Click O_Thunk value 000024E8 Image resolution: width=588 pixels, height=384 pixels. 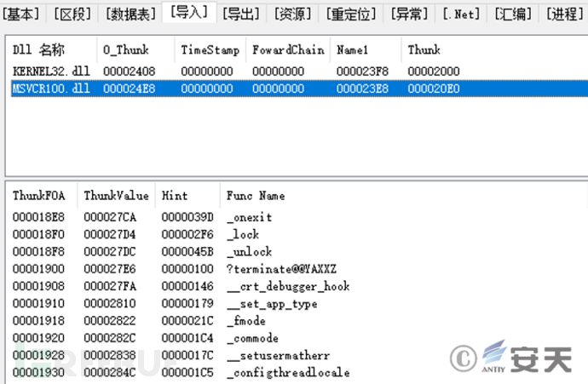click(129, 89)
